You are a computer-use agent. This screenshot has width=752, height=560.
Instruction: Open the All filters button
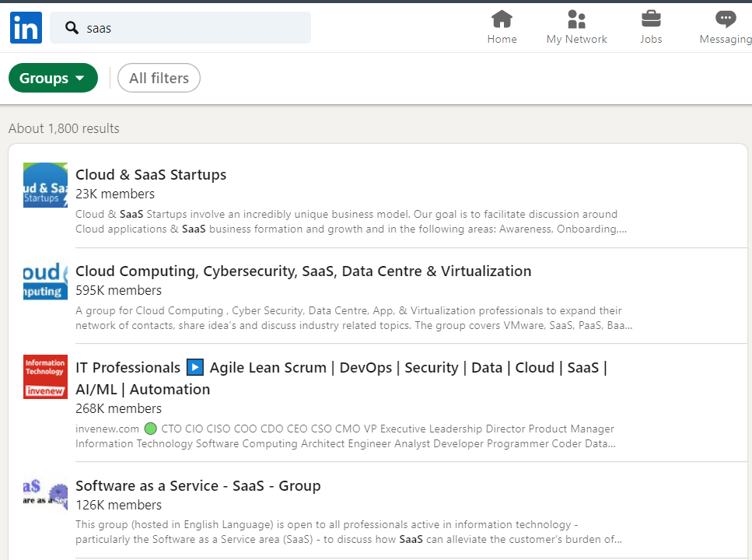tap(159, 78)
